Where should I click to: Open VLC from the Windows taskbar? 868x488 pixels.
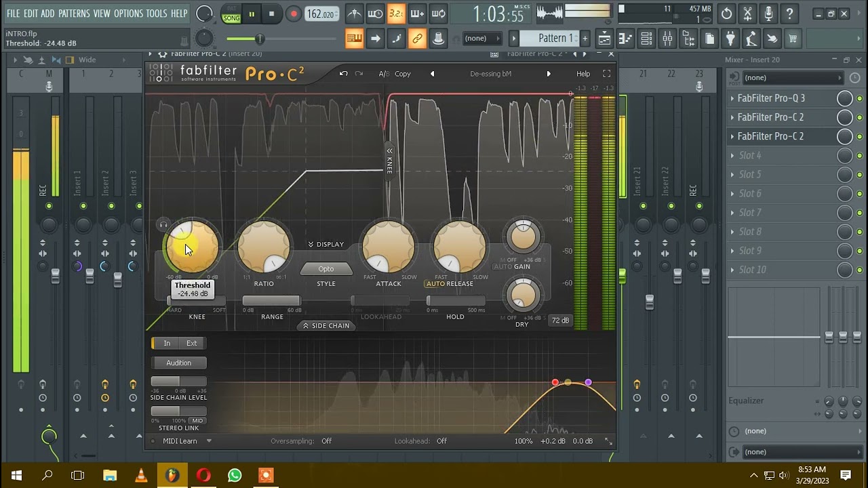pos(141,475)
